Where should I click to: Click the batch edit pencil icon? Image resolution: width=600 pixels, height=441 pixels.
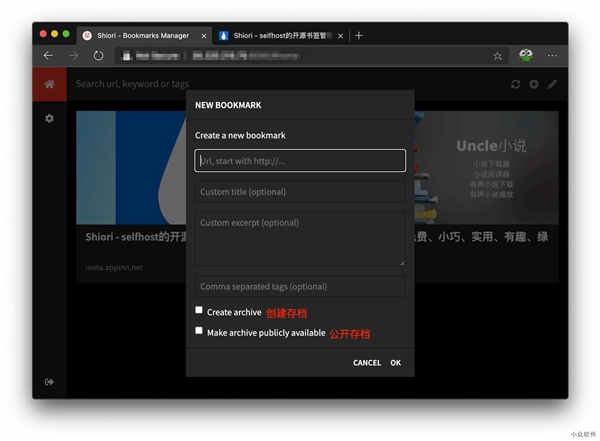pos(552,84)
